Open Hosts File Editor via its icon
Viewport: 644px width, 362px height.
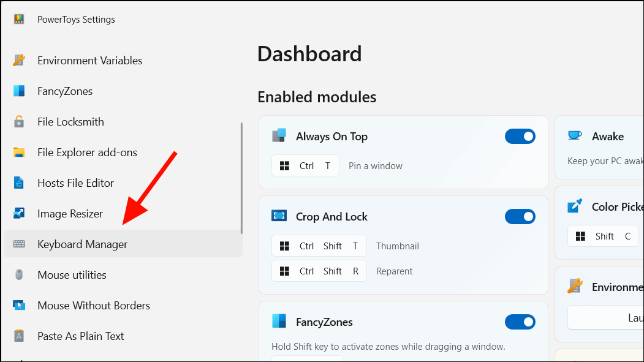point(19,183)
